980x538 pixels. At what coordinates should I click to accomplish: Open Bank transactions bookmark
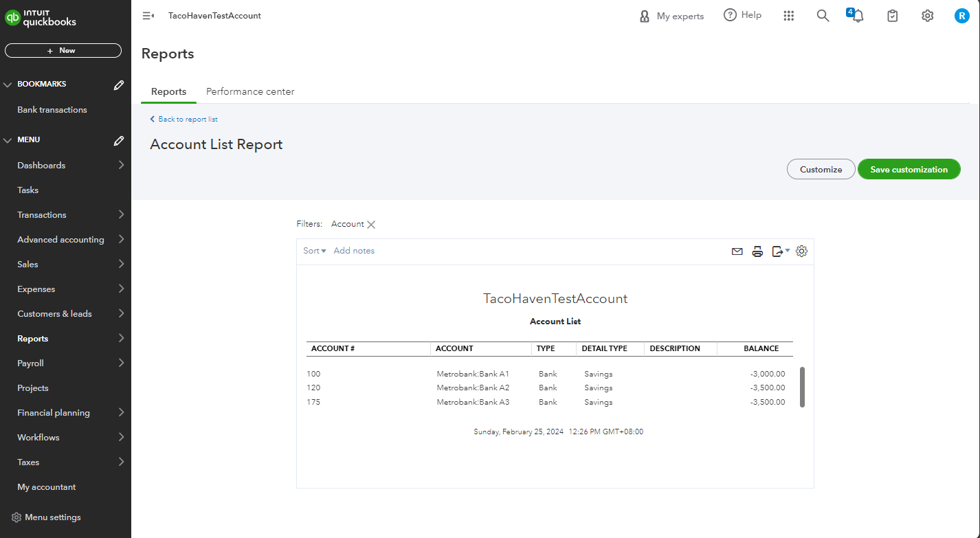click(x=52, y=110)
